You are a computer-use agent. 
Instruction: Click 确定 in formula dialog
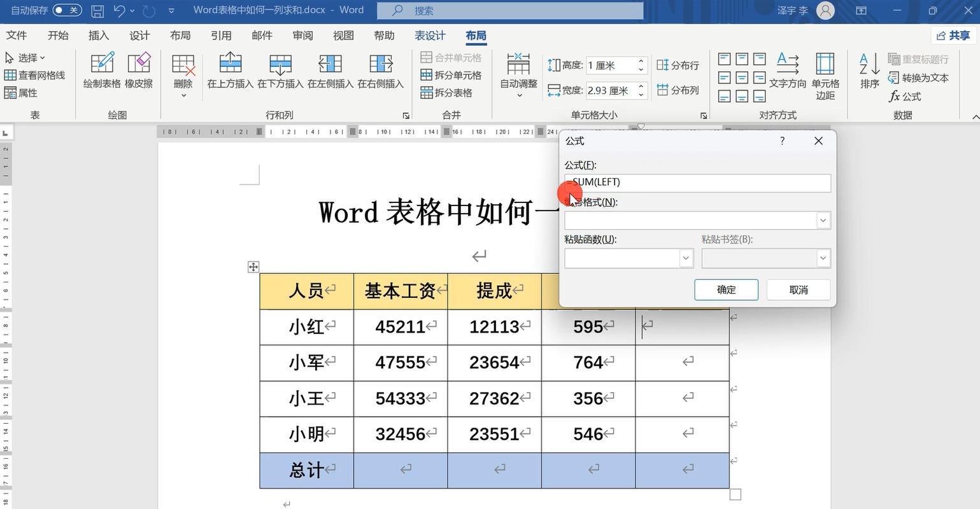(x=727, y=289)
